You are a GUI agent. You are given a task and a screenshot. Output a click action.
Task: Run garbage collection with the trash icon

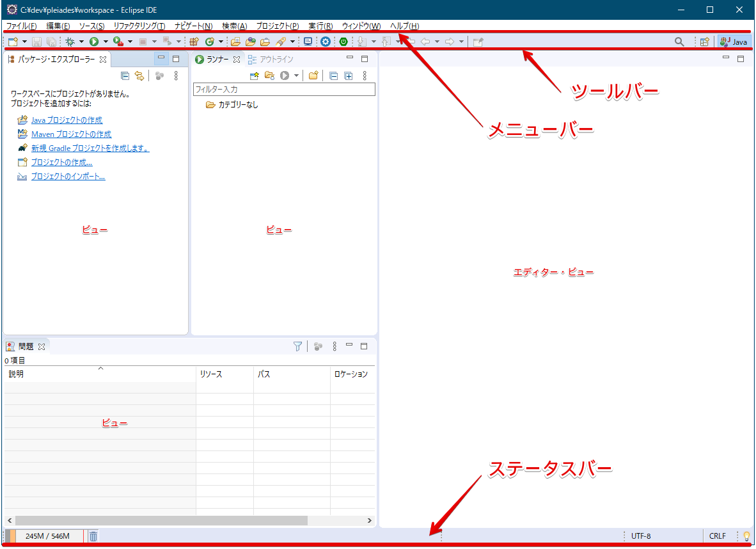click(93, 536)
